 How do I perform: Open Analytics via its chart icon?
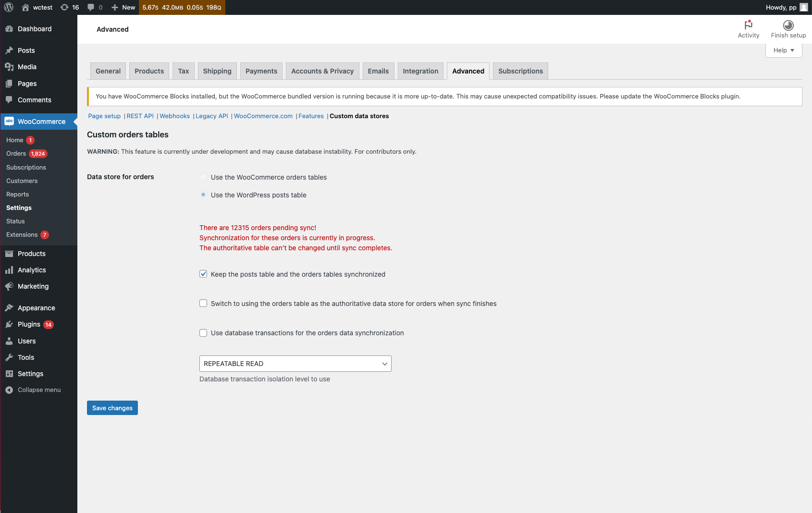(x=10, y=270)
